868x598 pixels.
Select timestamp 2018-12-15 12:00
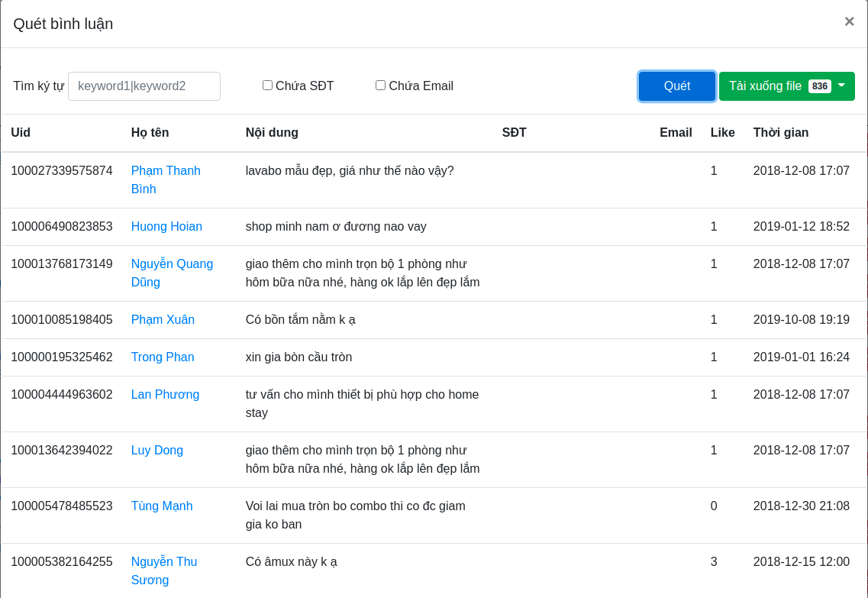[801, 562]
